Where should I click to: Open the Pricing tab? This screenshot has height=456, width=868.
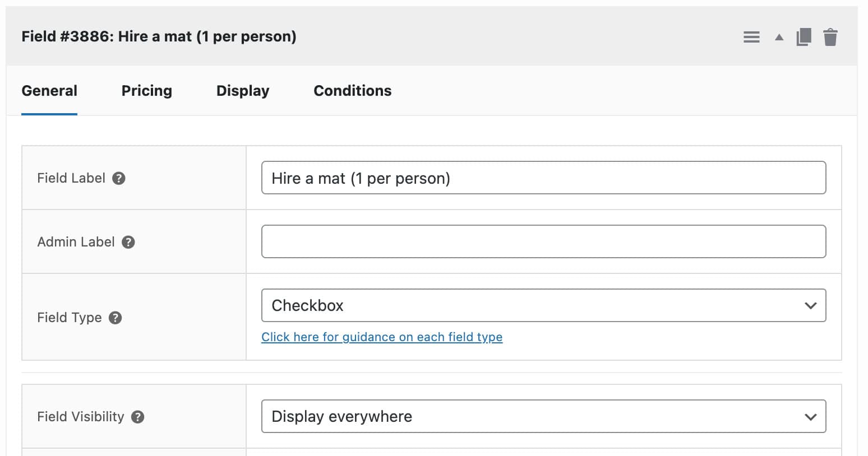[147, 91]
